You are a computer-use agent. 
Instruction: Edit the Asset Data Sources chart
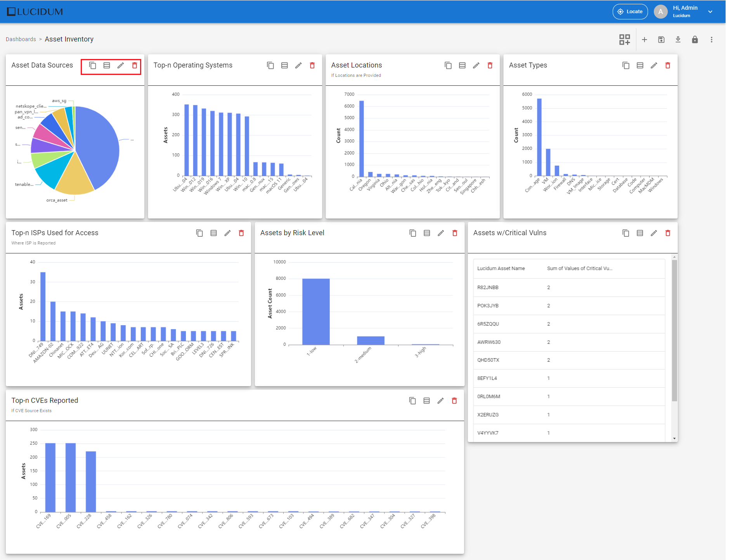point(121,65)
